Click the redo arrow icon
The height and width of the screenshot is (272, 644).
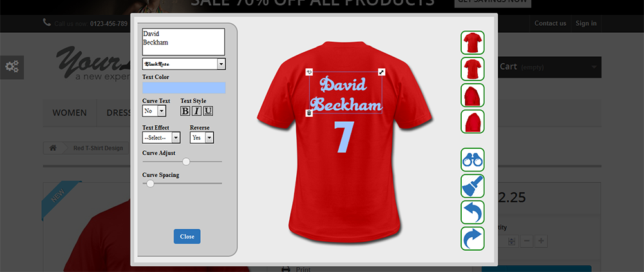pyautogui.click(x=472, y=238)
